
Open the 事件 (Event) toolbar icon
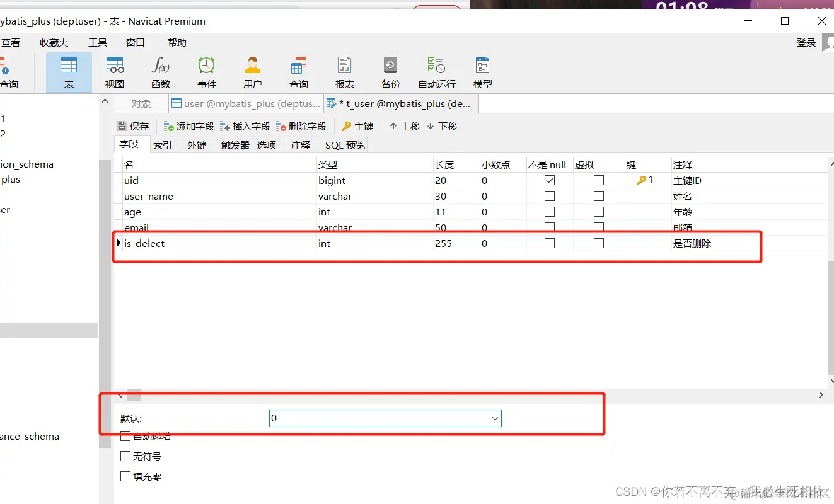(x=207, y=72)
